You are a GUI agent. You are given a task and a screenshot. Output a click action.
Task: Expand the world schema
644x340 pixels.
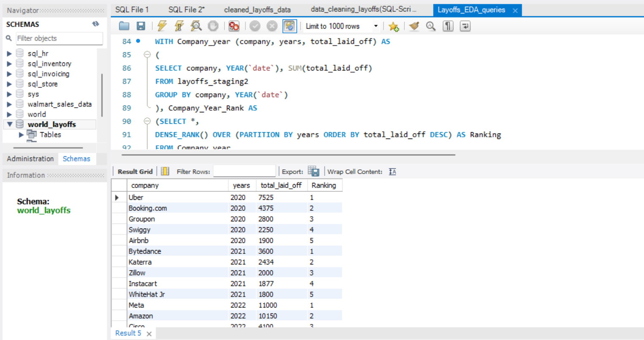(x=9, y=114)
